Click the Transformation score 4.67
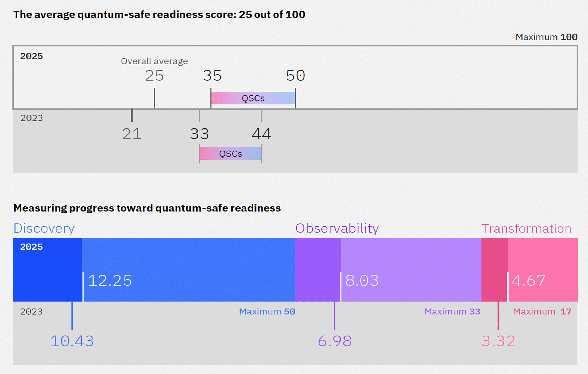Viewport: 588px width, 374px height. tap(528, 281)
